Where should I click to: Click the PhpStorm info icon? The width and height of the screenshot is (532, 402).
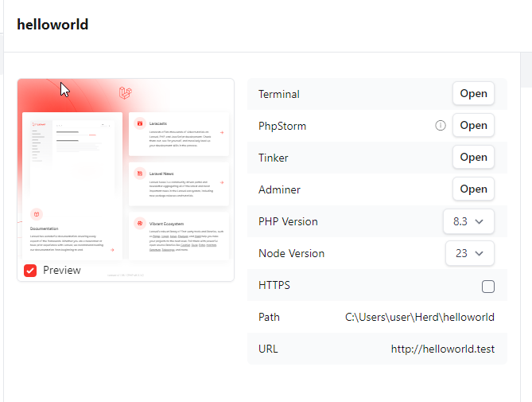pos(441,126)
